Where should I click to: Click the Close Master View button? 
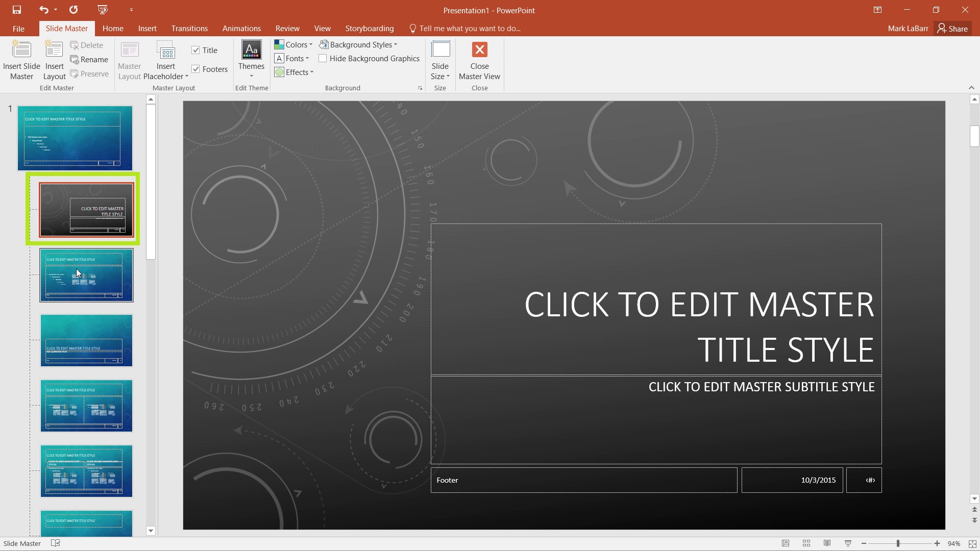point(479,60)
